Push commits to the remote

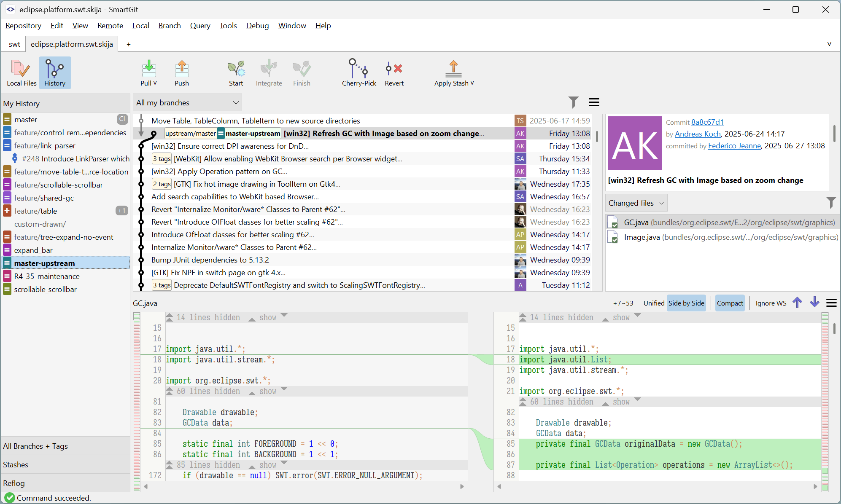[182, 72]
